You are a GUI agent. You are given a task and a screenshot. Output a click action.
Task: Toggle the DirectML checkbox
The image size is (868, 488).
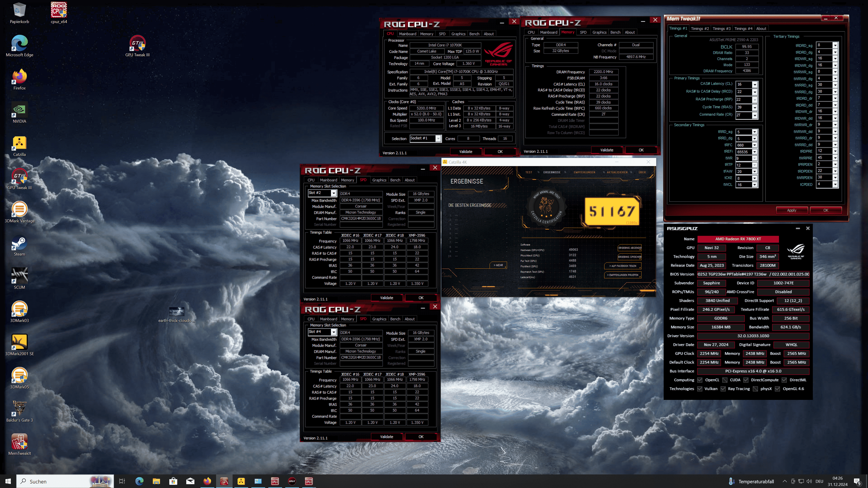click(784, 380)
